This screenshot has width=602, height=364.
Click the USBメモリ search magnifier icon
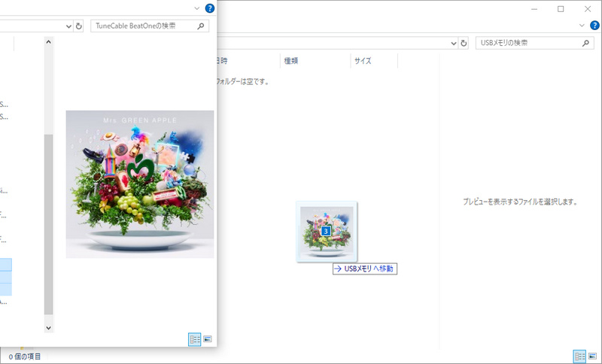[585, 44]
